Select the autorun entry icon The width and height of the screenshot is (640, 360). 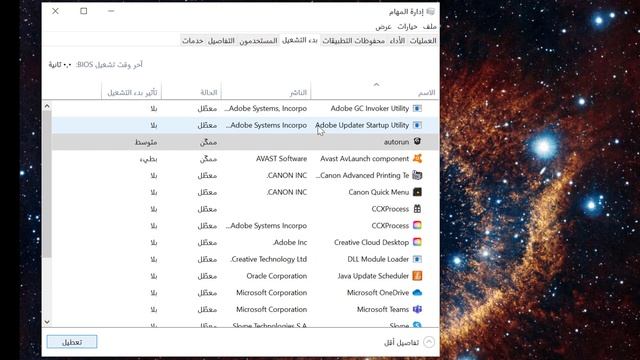(x=417, y=142)
